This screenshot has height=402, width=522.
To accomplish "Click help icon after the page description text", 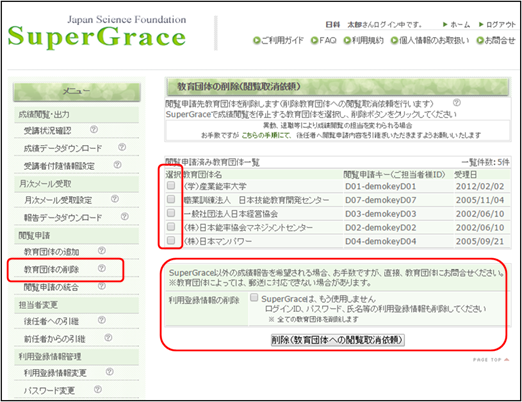I will pos(457,103).
